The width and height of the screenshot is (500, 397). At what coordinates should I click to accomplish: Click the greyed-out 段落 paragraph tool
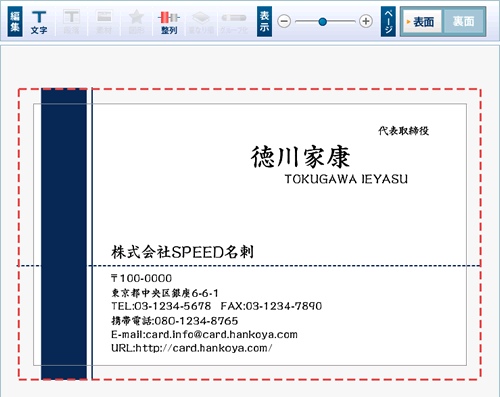point(72,22)
